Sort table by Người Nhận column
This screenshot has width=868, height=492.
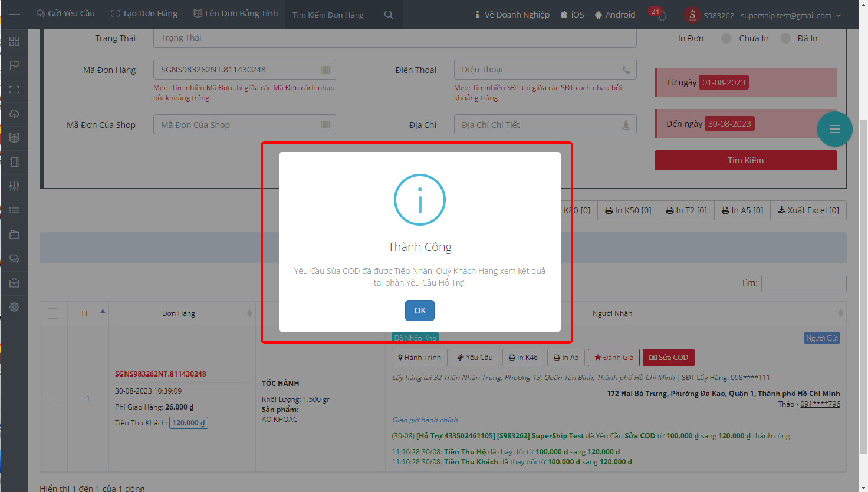coord(616,313)
